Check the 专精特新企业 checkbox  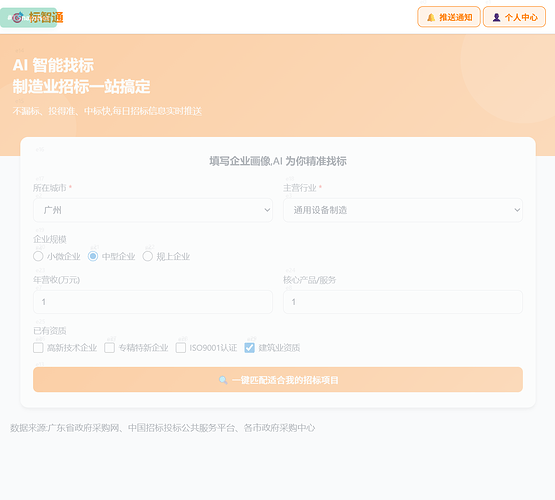coord(110,348)
